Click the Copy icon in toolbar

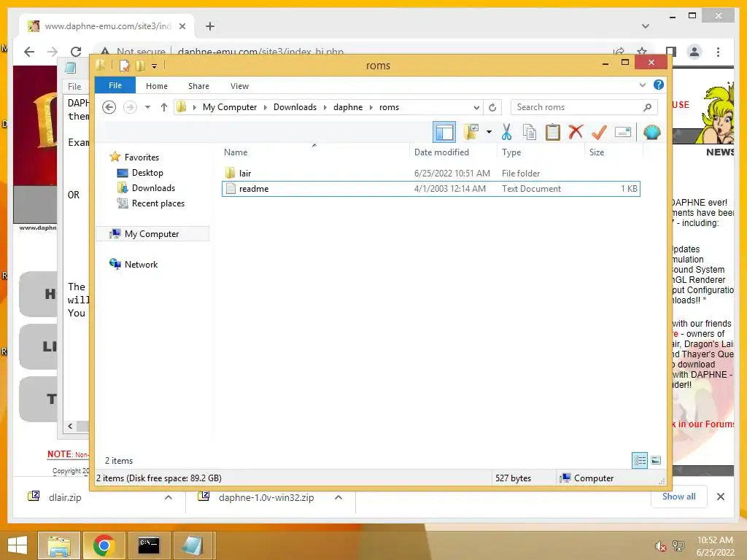[530, 132]
